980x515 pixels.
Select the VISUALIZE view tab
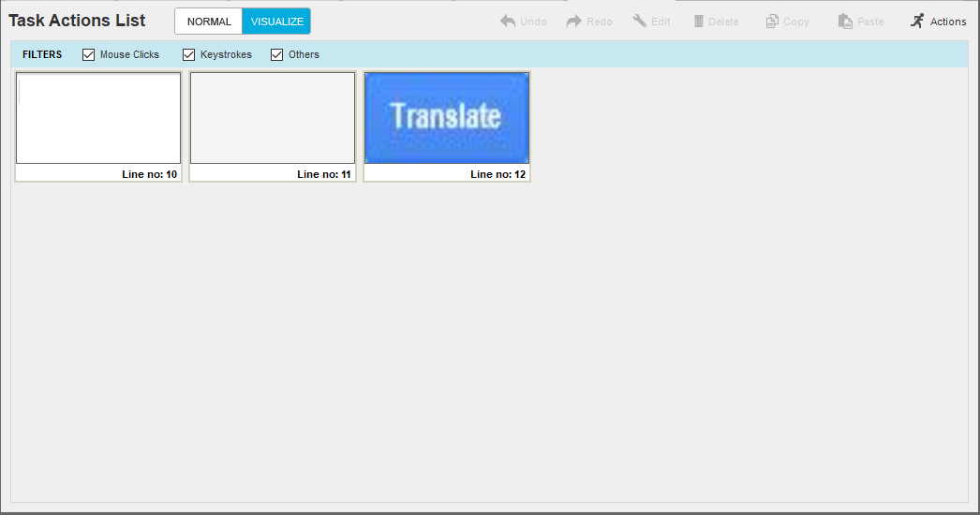tap(277, 22)
